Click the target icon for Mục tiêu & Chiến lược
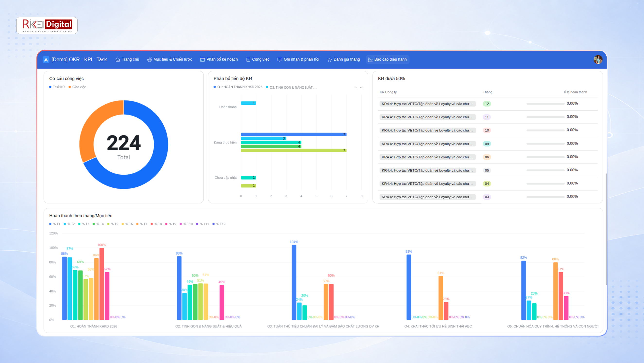Screen dimensions: 644x363 [x=149, y=60]
